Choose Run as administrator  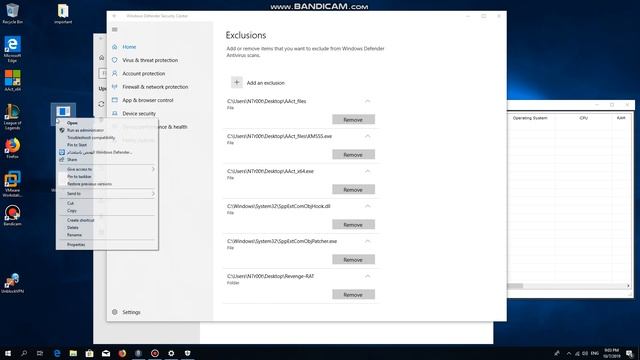pyautogui.click(x=107, y=130)
